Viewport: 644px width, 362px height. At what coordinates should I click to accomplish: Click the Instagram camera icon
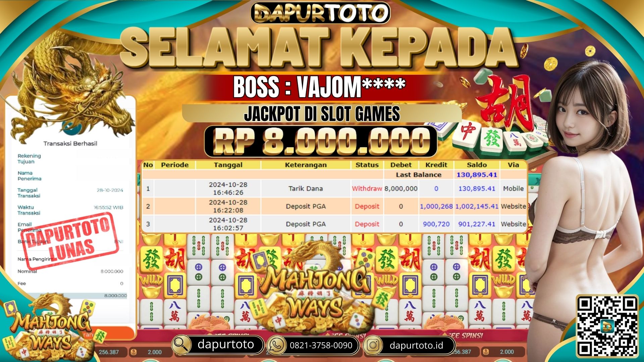373,345
